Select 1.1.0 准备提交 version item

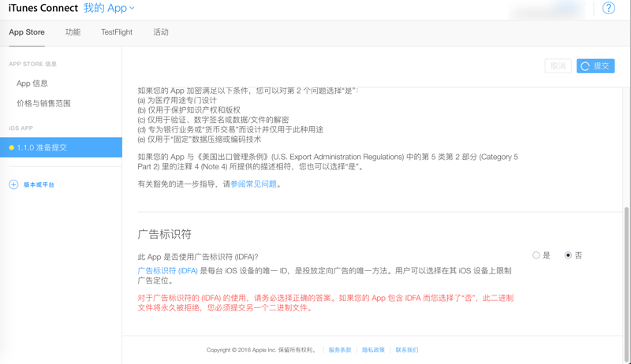point(62,147)
